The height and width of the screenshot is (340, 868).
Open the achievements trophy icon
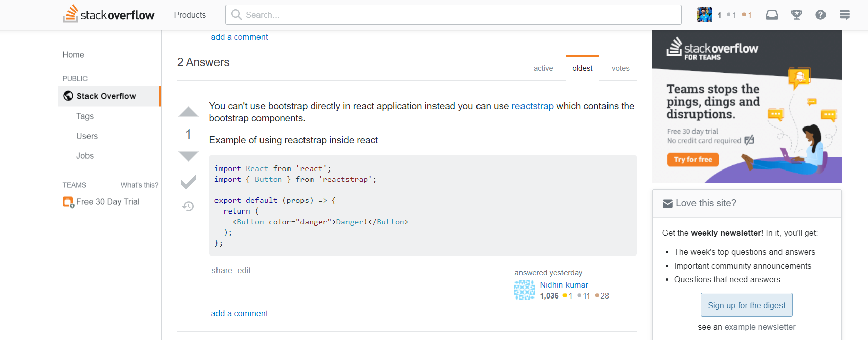point(797,15)
